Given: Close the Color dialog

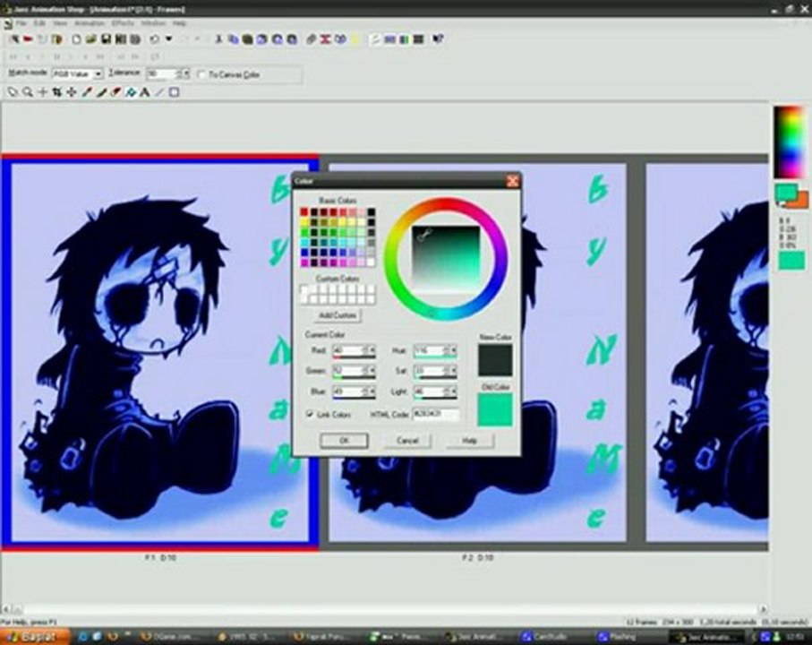Looking at the screenshot, I should (512, 181).
